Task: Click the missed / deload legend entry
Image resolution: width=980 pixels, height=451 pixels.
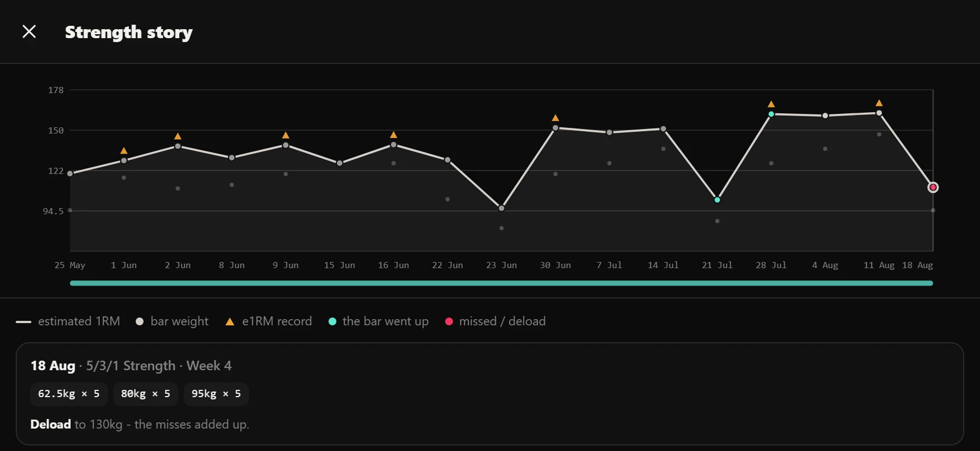Action: coord(495,321)
